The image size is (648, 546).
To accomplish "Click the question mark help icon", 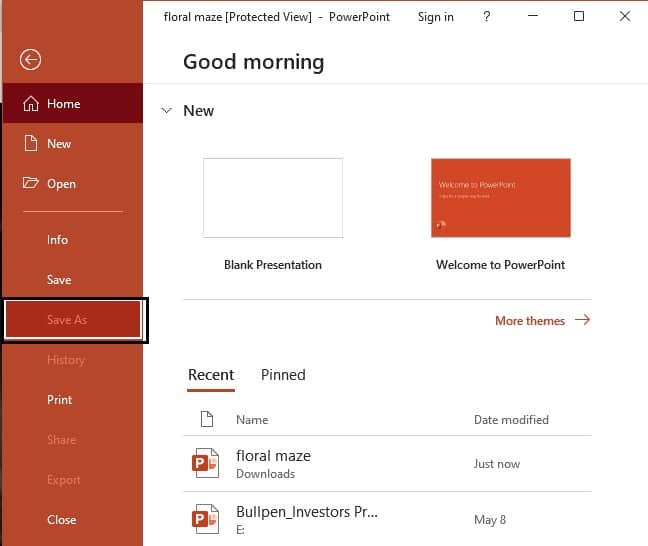I will tap(487, 17).
